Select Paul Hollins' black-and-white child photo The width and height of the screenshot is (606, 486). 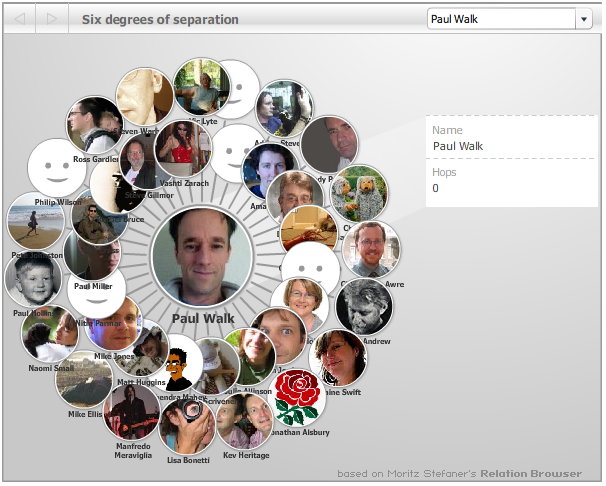tap(33, 279)
